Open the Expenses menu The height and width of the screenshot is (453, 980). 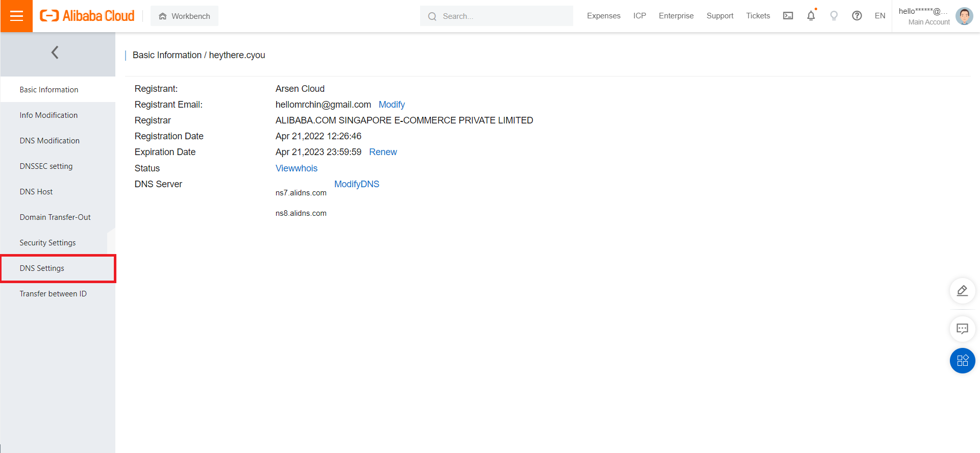click(603, 16)
